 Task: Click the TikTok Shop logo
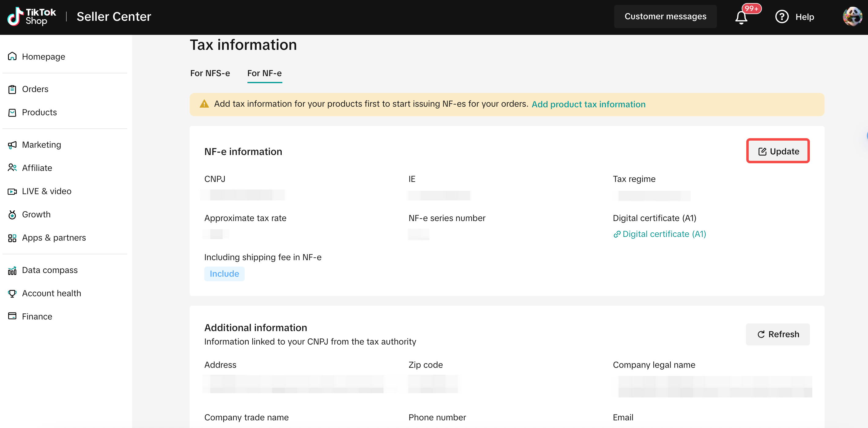32,17
